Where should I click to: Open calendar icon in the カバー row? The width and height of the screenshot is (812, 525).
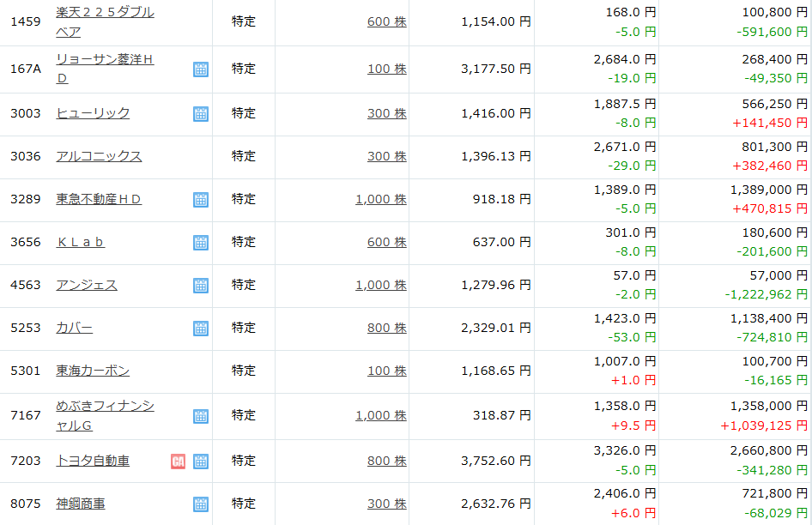pos(201,329)
